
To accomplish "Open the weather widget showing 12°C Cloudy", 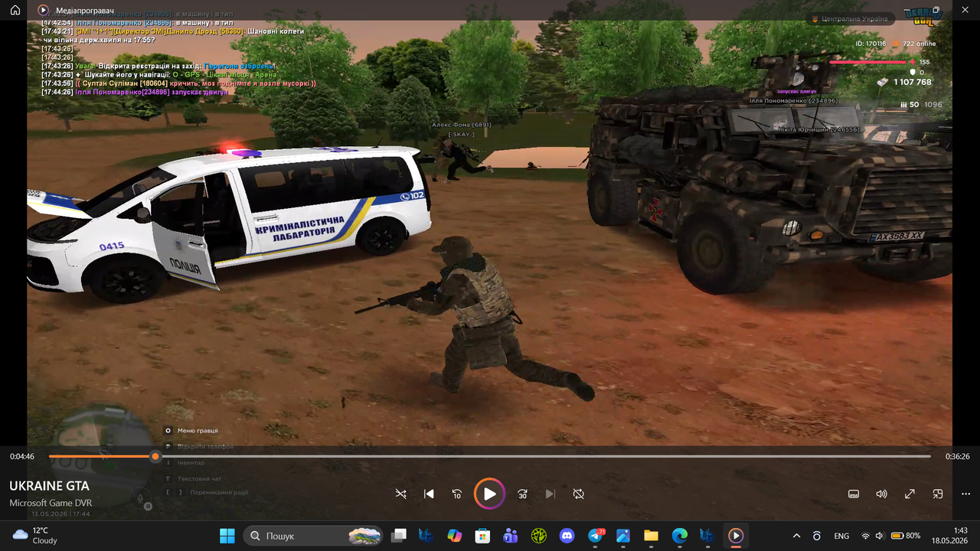I will pos(35,536).
